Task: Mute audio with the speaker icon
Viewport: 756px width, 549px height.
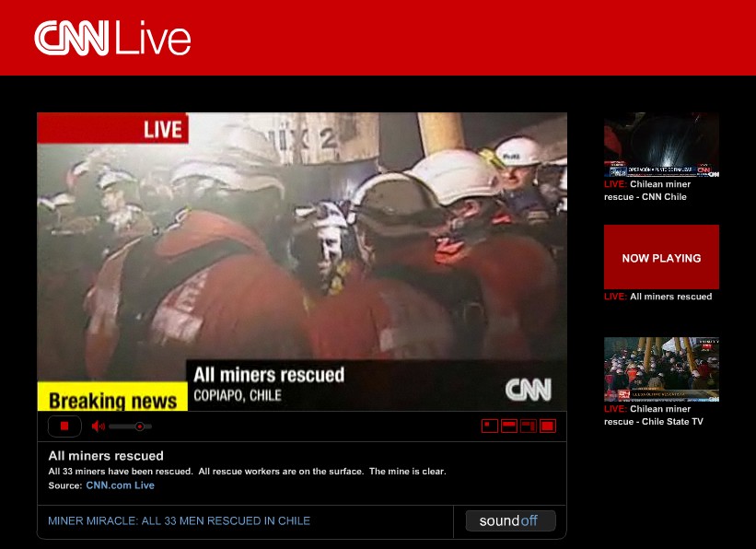Action: (98, 426)
